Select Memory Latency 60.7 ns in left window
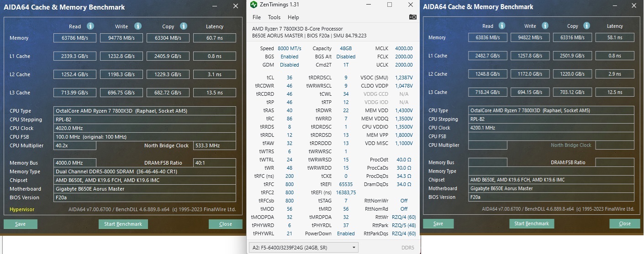 point(215,38)
